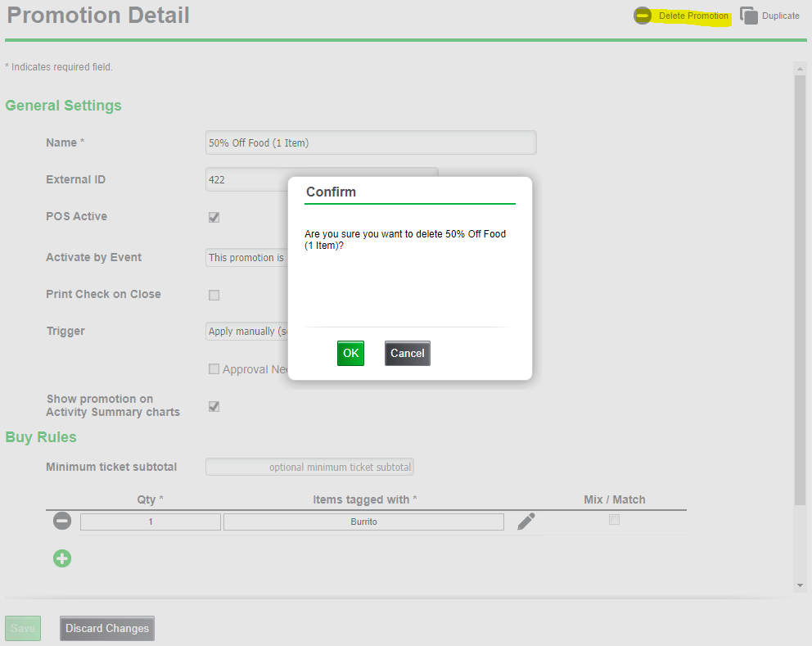This screenshot has width=812, height=646.
Task: Click the Delete Promotion link text
Action: pyautogui.click(x=692, y=16)
